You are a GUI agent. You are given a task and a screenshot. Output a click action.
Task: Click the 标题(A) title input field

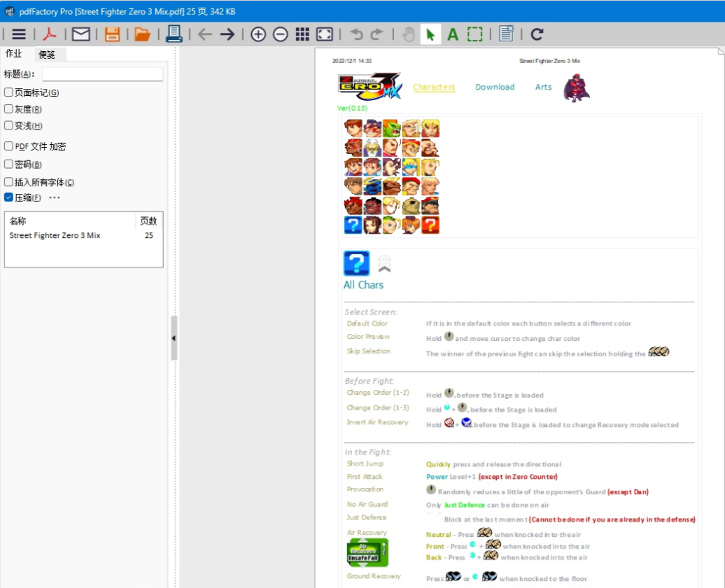pos(103,74)
